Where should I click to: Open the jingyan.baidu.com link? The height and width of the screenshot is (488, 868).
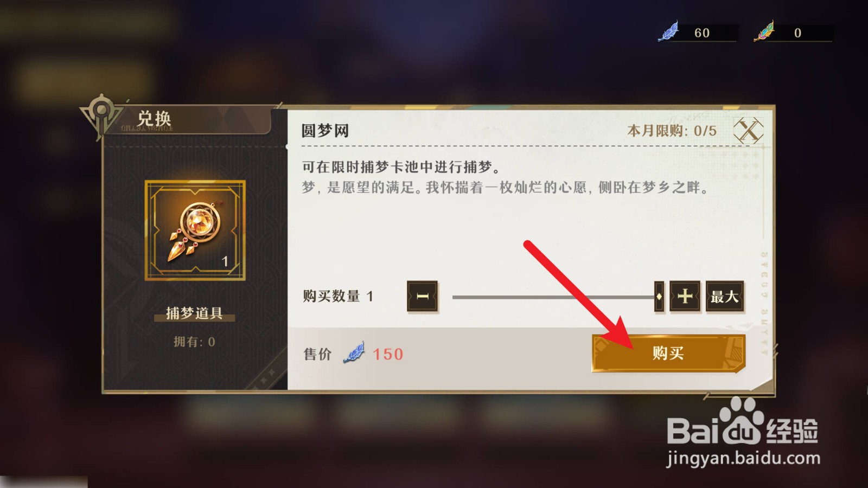pos(743,458)
